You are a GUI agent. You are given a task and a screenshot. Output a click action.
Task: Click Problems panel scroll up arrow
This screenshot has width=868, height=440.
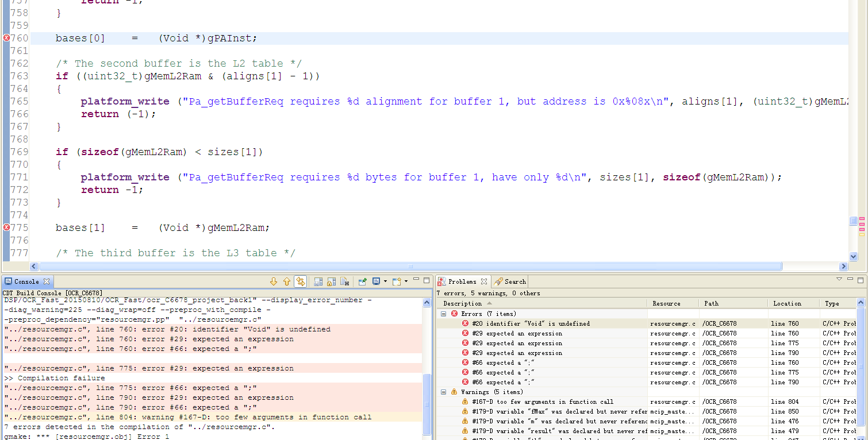861,303
